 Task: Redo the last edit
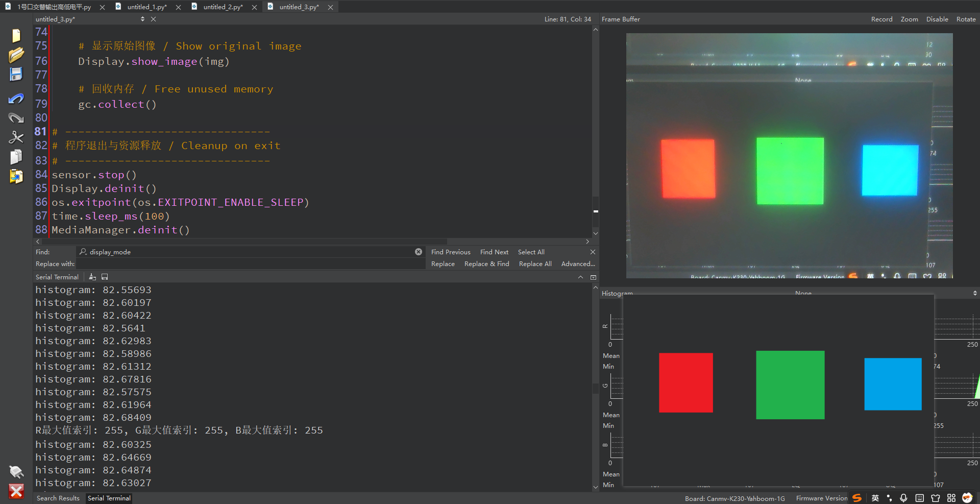coord(16,117)
